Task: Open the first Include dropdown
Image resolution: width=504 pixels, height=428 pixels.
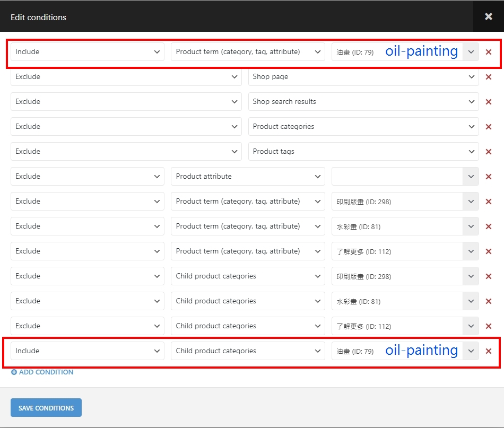Action: pyautogui.click(x=88, y=52)
